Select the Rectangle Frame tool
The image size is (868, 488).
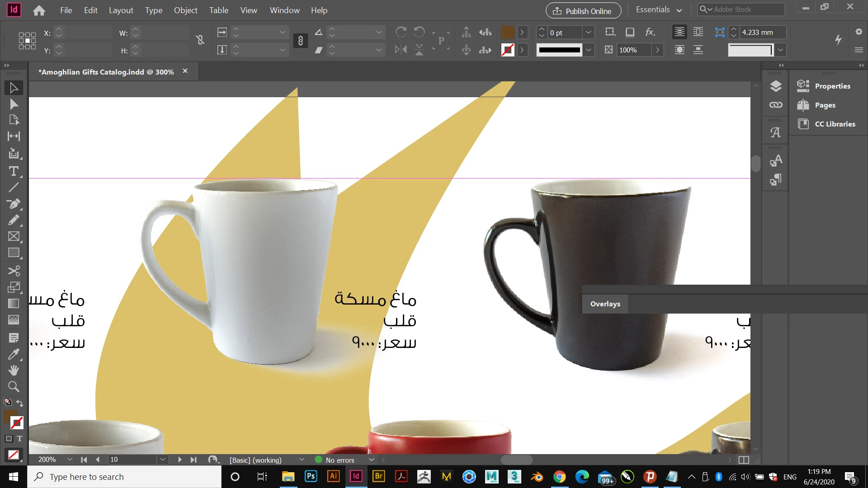click(x=14, y=236)
